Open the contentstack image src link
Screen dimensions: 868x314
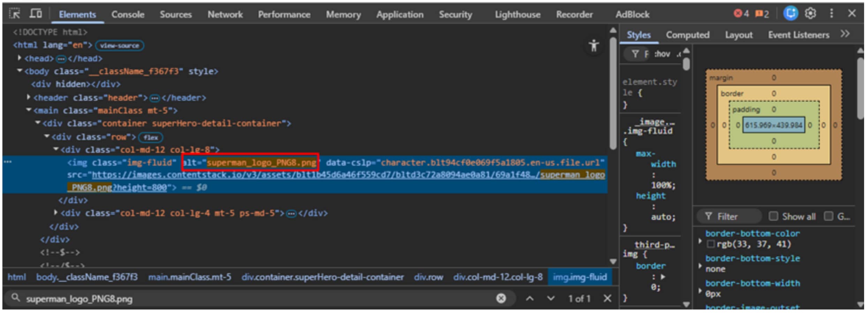coord(336,181)
